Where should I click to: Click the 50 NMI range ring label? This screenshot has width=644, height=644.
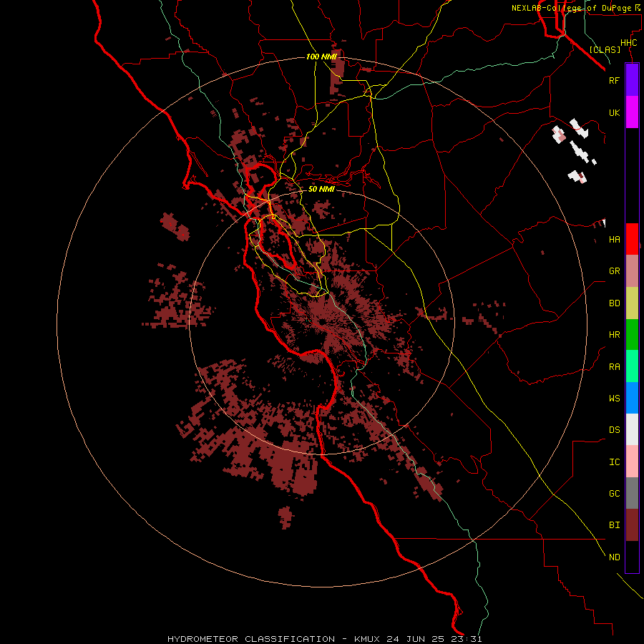point(321,189)
